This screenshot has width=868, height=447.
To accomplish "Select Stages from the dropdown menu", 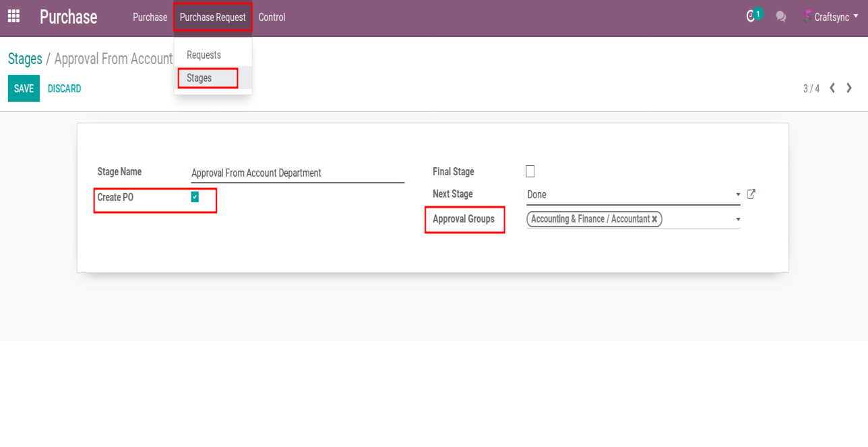I will point(199,78).
